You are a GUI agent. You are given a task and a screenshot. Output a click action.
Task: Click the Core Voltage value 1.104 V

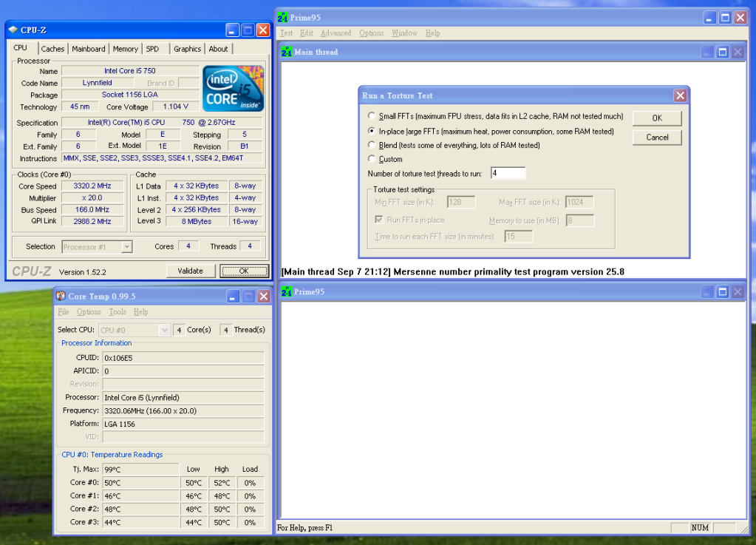click(175, 106)
